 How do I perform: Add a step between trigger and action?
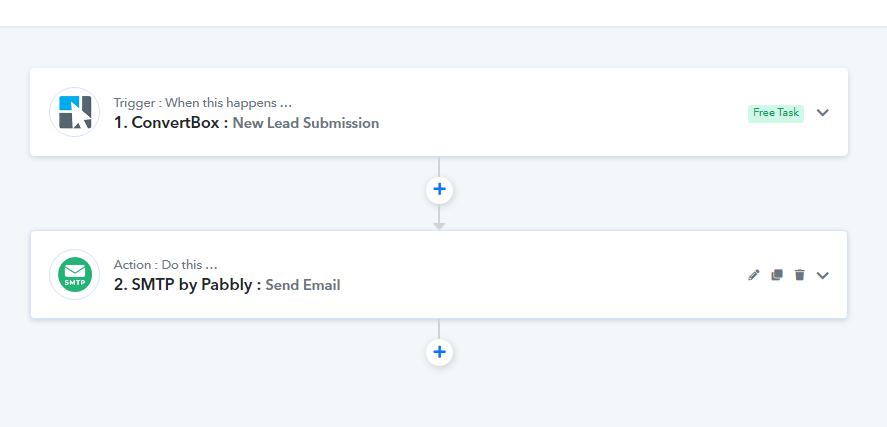click(440, 189)
